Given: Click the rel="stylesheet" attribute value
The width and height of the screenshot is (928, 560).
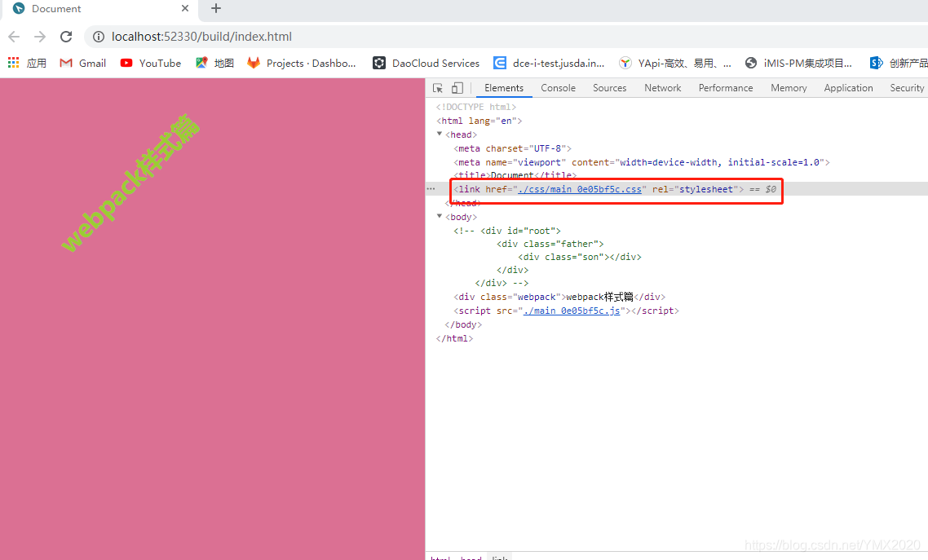Looking at the screenshot, I should tap(707, 189).
